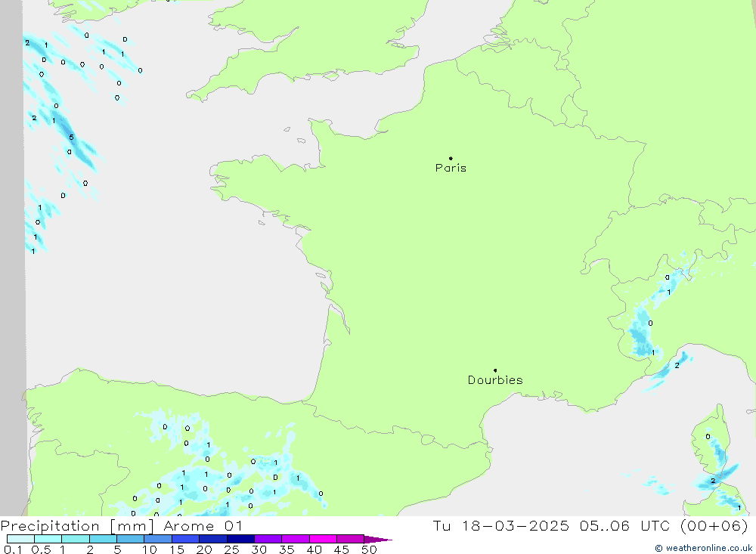Viewport: 756px width, 554px height.
Task: Click the Precipitation [mm] Arome 01 title
Action: (121, 525)
